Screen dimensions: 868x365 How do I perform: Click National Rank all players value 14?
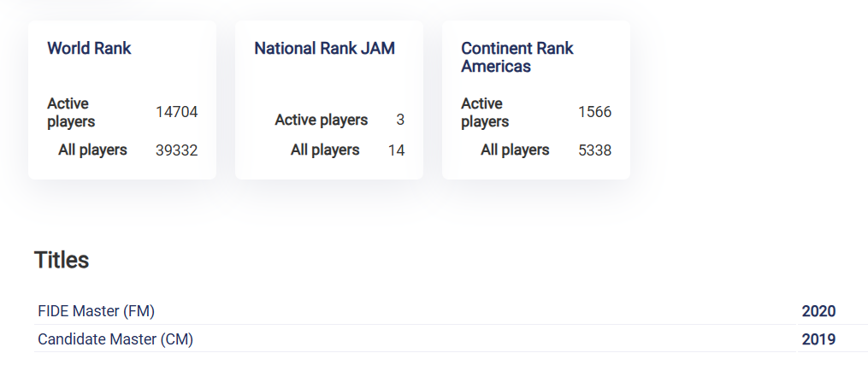pos(396,150)
